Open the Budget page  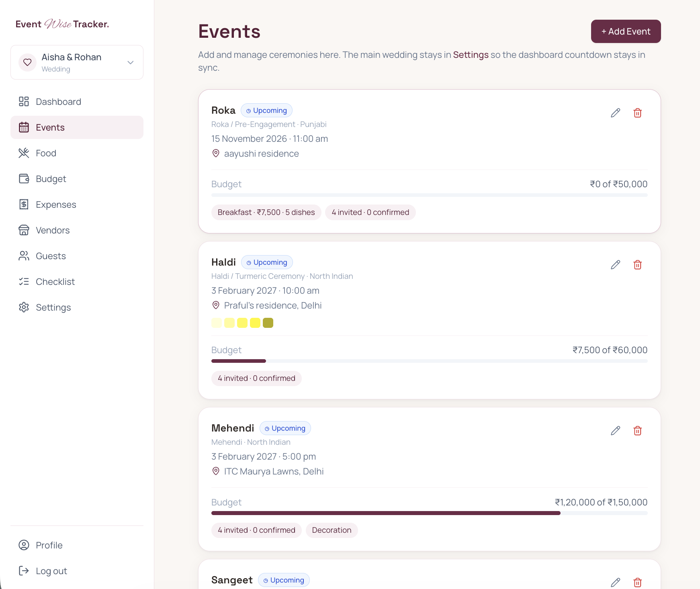tap(77, 179)
